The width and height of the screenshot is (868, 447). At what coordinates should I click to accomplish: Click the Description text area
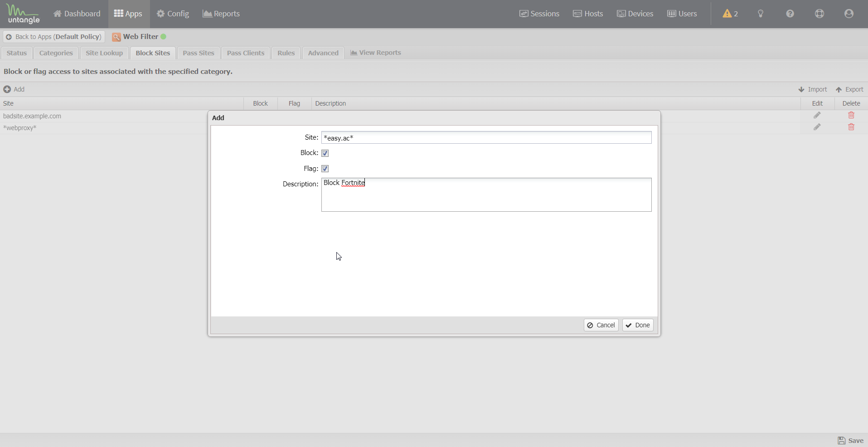[486, 195]
